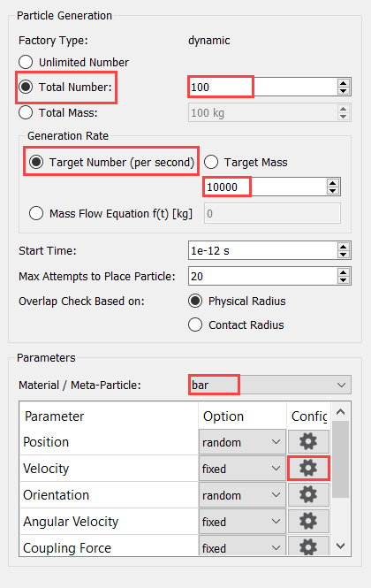Click the parameter table scrollbar down arrow
Viewport: 371px width, 588px height.
(341, 546)
